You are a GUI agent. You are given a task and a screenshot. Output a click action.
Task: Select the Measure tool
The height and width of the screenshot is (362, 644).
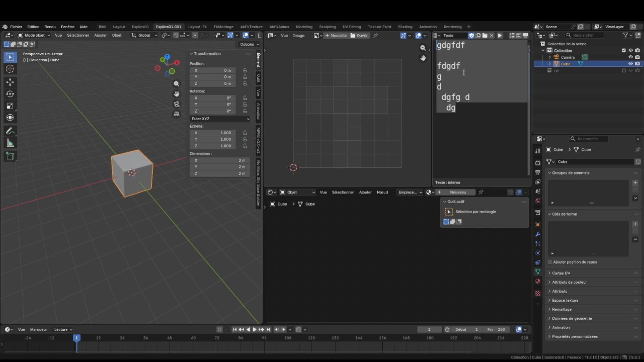pos(10,143)
